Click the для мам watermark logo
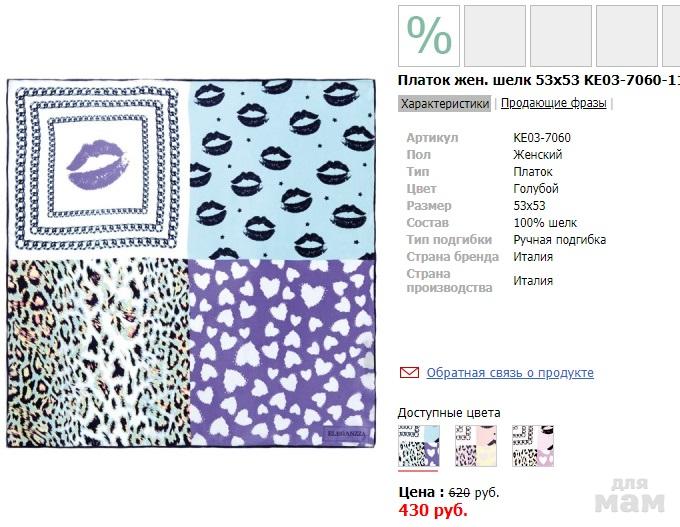Image resolution: width=680 pixels, height=527 pixels. pos(632,494)
